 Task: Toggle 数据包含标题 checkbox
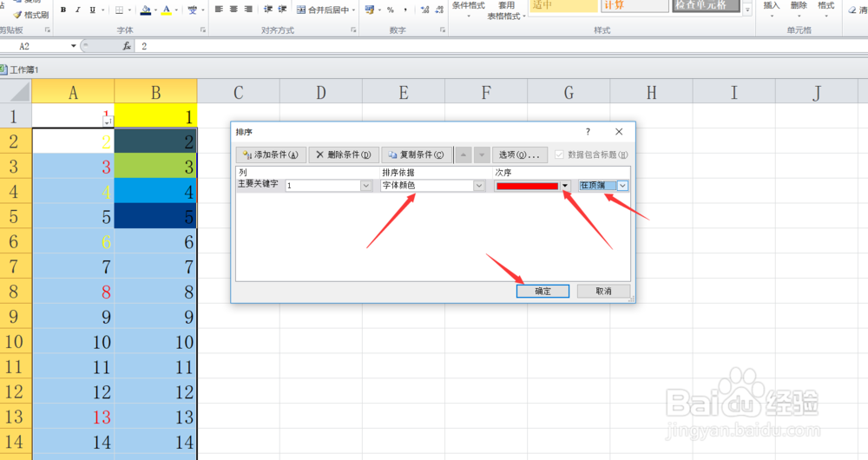(559, 155)
